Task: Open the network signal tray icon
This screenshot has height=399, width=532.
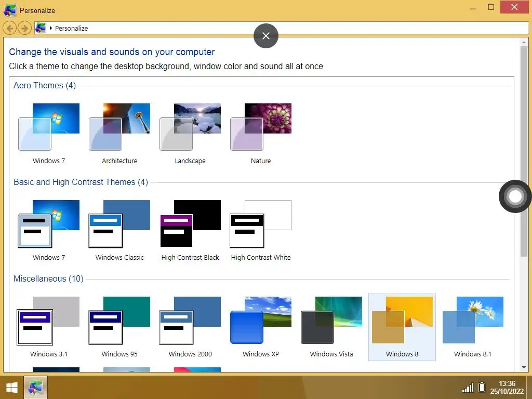Action: [x=468, y=388]
